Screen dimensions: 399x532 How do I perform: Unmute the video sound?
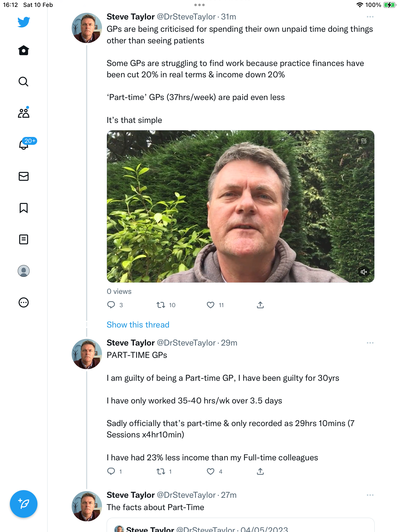[364, 272]
